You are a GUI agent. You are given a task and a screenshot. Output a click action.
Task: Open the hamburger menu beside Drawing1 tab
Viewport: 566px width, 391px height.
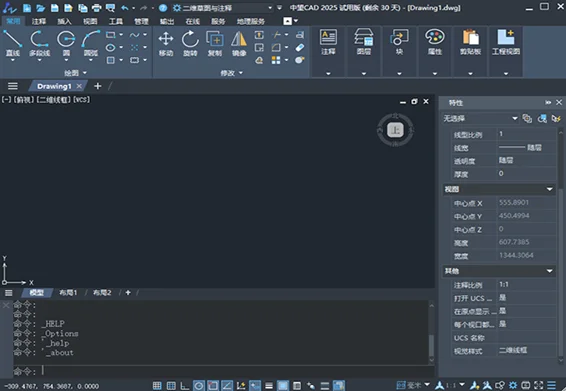pos(13,86)
